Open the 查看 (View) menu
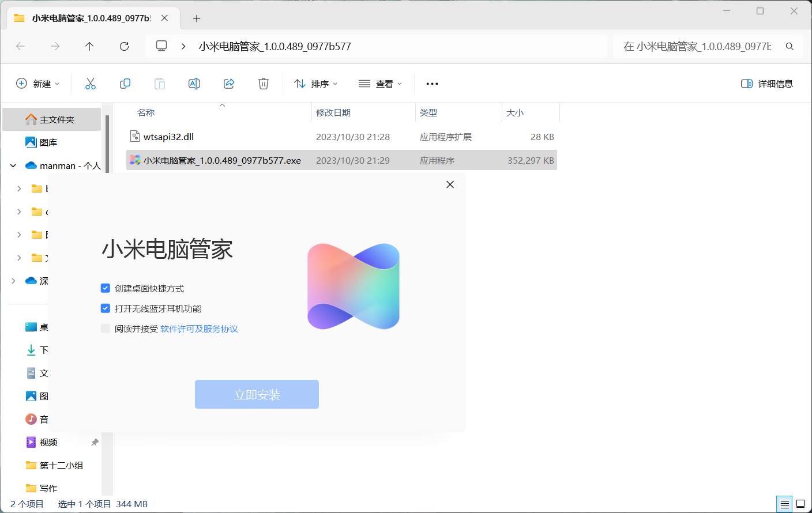This screenshot has width=812, height=513. pos(379,84)
